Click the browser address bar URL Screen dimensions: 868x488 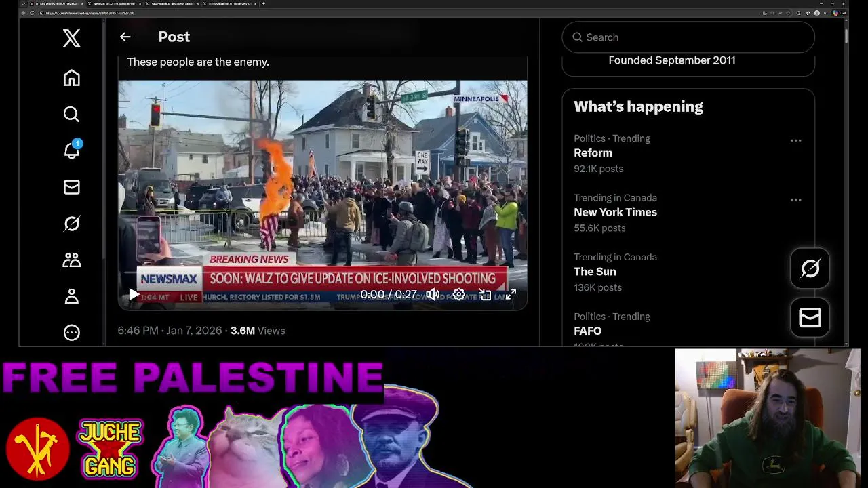click(x=90, y=13)
